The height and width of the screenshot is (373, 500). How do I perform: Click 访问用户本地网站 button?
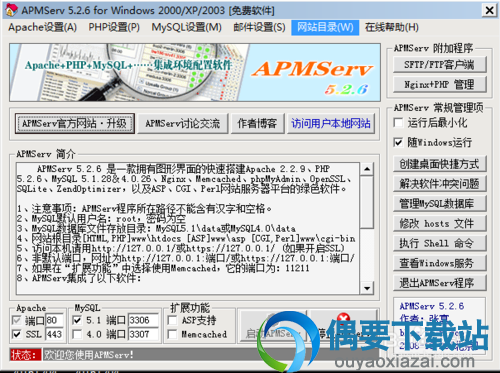tap(331, 124)
